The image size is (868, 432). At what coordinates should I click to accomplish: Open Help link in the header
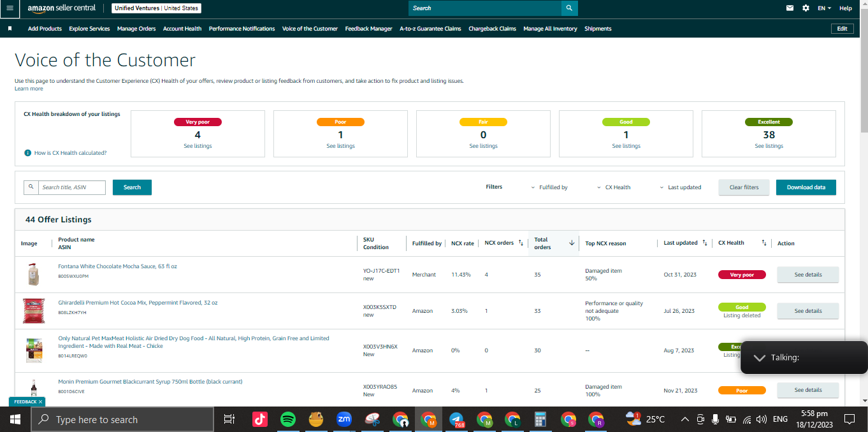pos(846,8)
